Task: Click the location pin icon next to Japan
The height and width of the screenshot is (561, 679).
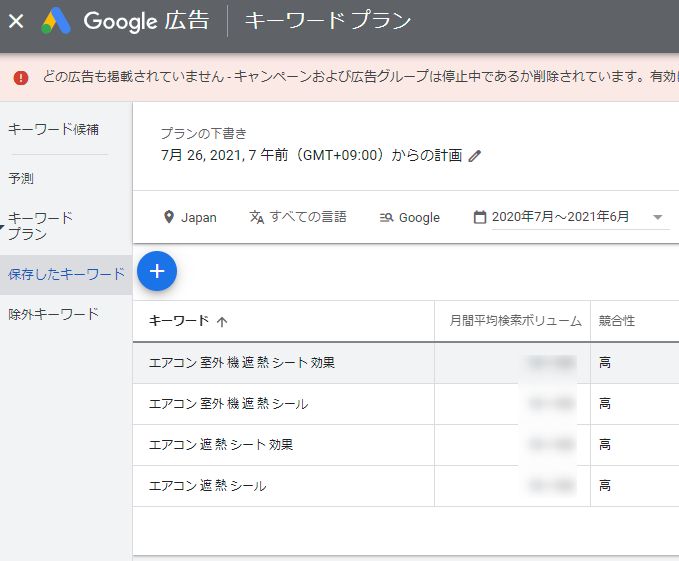Action: click(x=169, y=217)
